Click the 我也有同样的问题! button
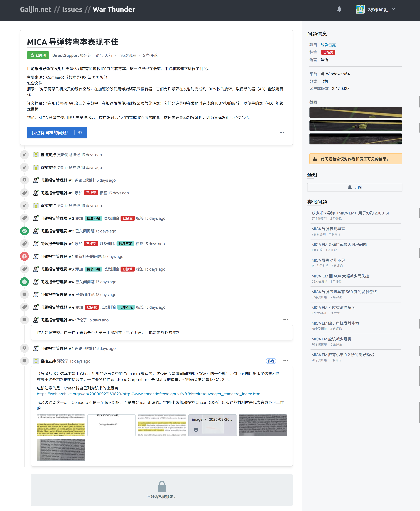The width and height of the screenshot is (420, 511). pyautogui.click(x=57, y=133)
